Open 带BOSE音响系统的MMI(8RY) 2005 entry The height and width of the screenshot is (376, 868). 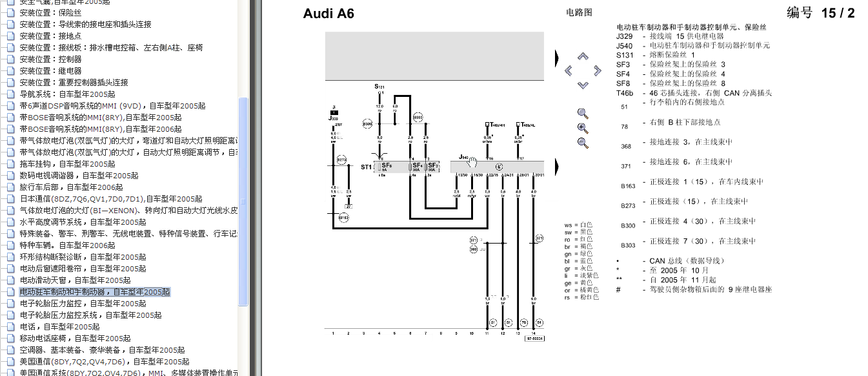100,117
